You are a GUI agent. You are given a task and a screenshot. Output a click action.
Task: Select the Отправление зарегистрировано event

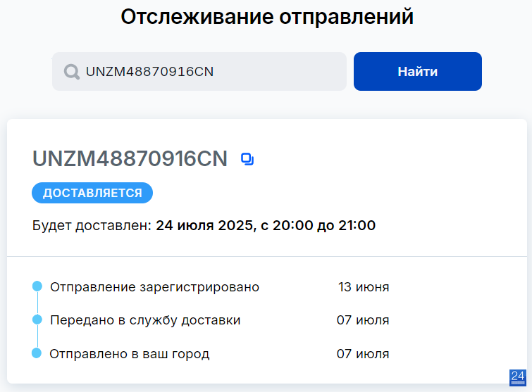coord(155,287)
